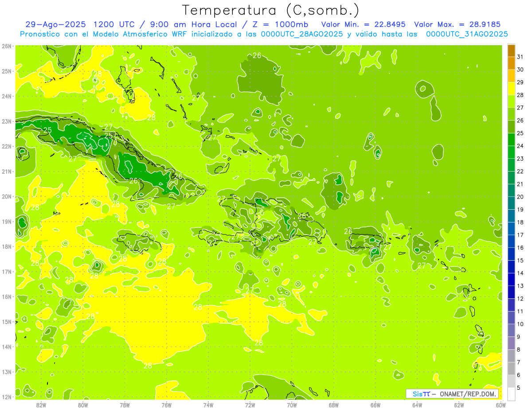Select the yellow swatch between 28 and 29
Viewport: 532px width, 411px height.
(511, 89)
